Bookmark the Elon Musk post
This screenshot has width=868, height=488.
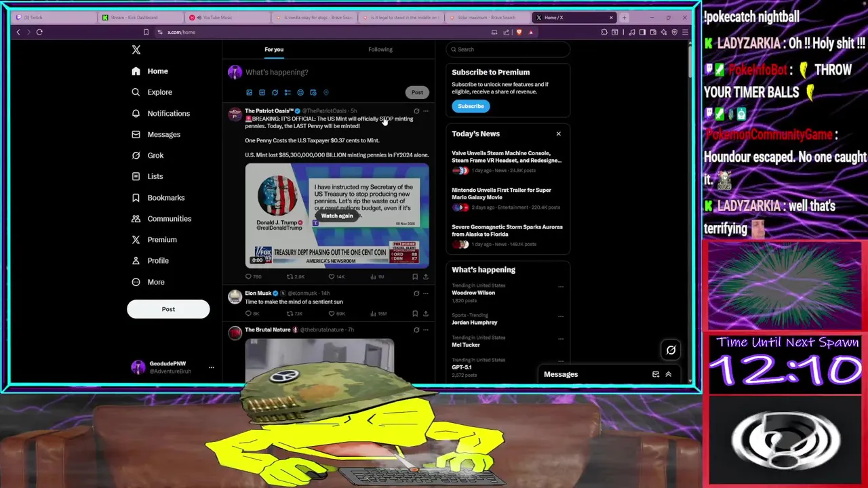pyautogui.click(x=415, y=313)
